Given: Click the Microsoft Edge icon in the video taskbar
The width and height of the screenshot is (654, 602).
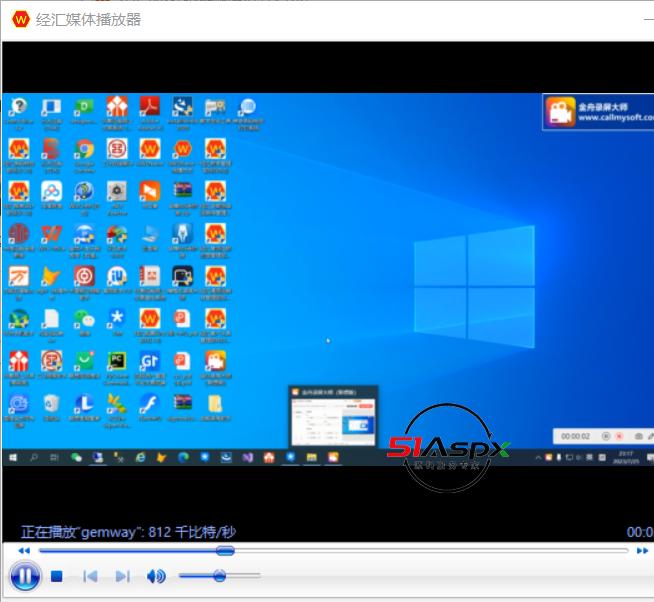Looking at the screenshot, I should (x=183, y=458).
